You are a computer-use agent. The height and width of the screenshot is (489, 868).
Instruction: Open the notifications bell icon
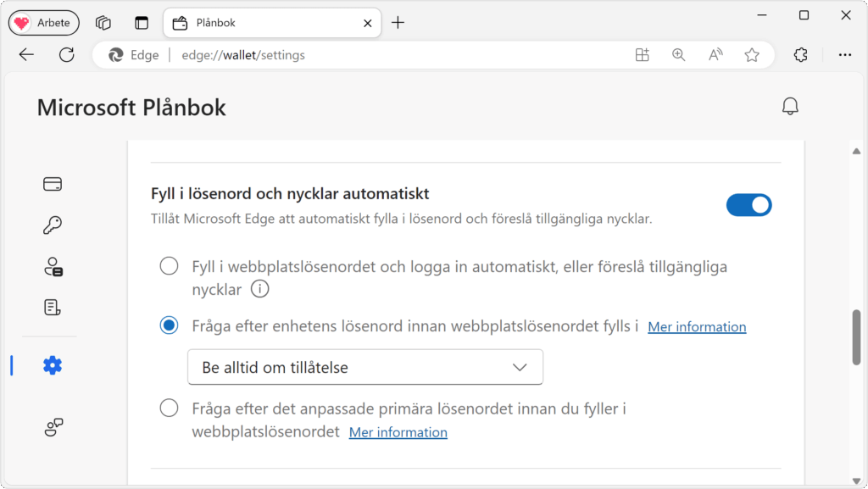(x=790, y=106)
